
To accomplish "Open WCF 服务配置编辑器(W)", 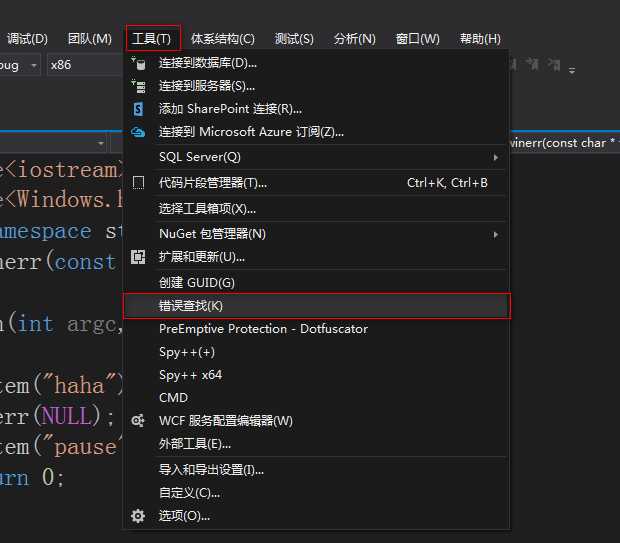I will pyautogui.click(x=316, y=420).
